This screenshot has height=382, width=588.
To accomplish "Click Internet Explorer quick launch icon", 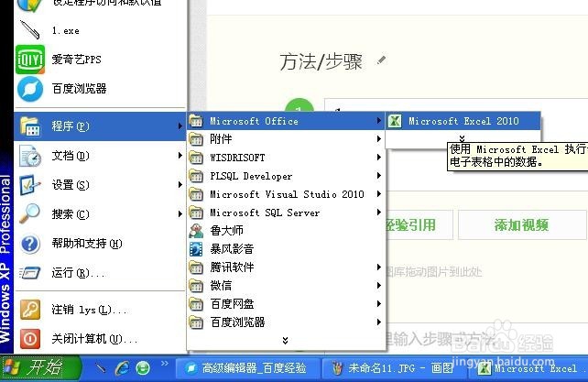I will (x=122, y=368).
